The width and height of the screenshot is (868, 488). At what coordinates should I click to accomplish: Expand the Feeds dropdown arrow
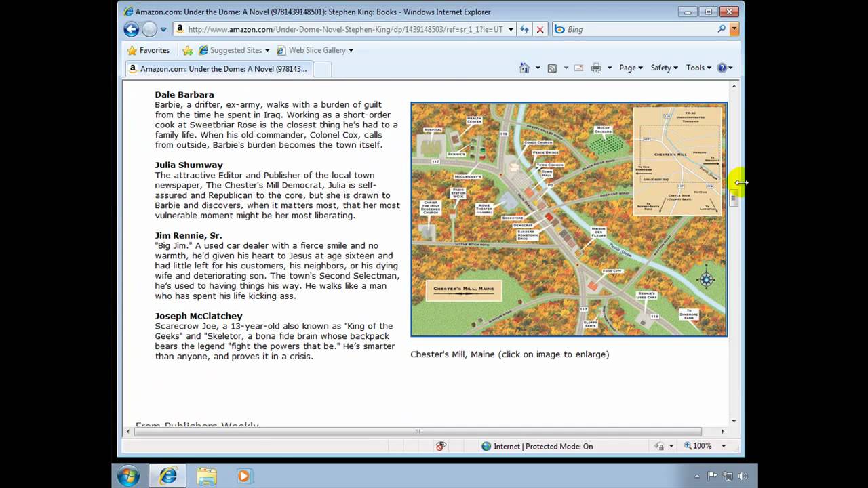[x=566, y=68]
